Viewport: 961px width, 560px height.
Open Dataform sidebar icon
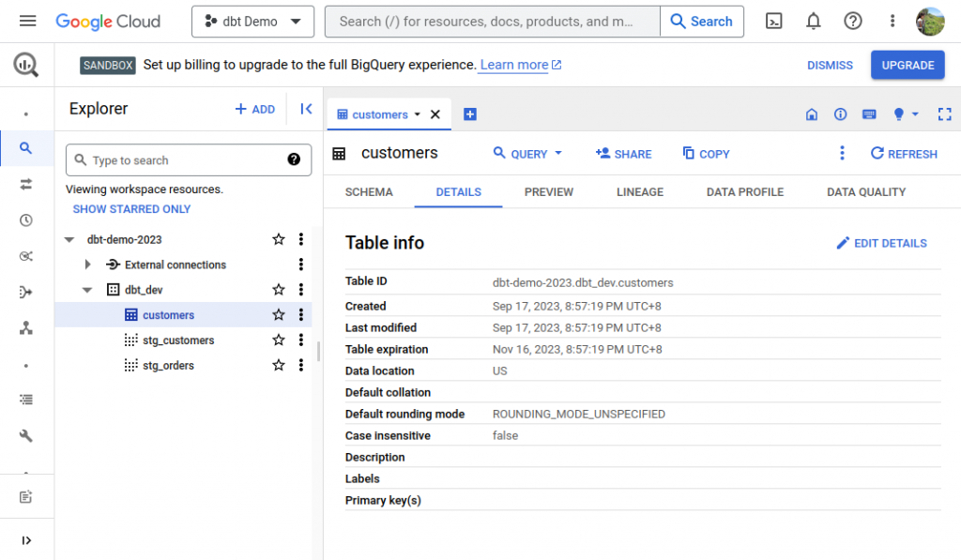(x=25, y=292)
